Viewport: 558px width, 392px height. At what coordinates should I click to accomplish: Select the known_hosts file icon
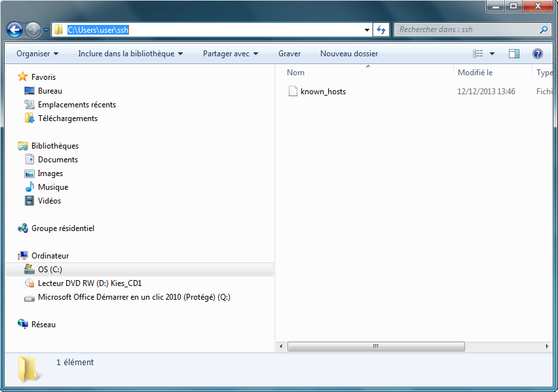pyautogui.click(x=293, y=92)
